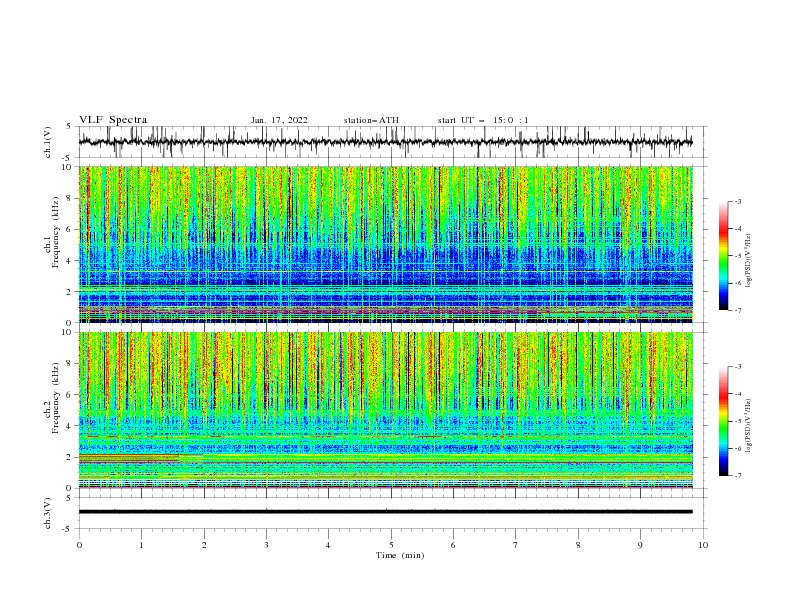Screen dimensions: 792x612
Task: Click time axis tick label '9'
Action: [640, 545]
